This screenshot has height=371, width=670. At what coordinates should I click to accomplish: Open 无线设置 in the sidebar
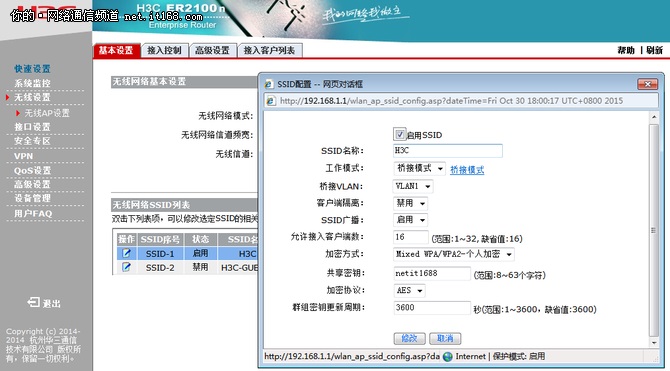click(x=32, y=97)
